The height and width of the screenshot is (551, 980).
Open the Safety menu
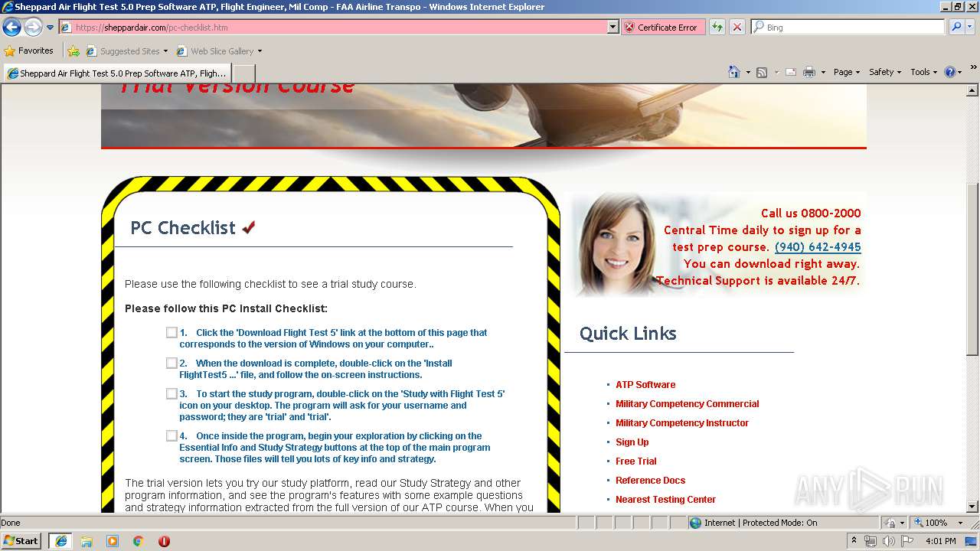885,72
